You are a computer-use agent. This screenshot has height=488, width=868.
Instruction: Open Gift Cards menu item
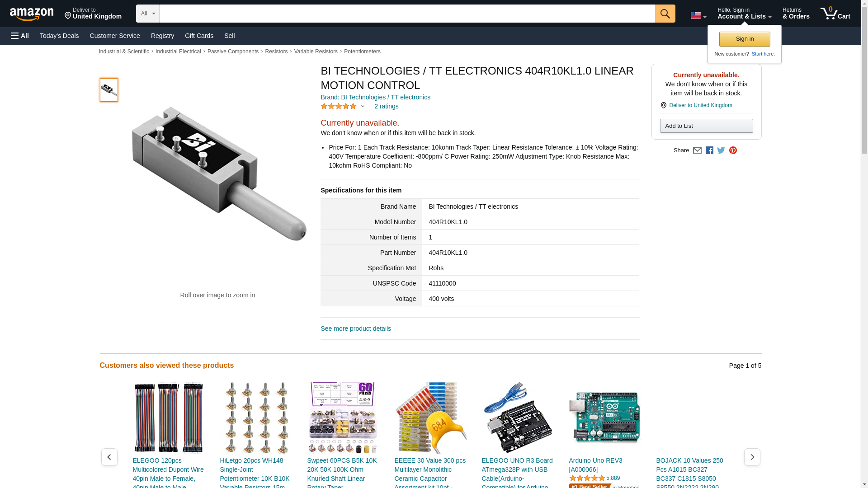(x=199, y=36)
